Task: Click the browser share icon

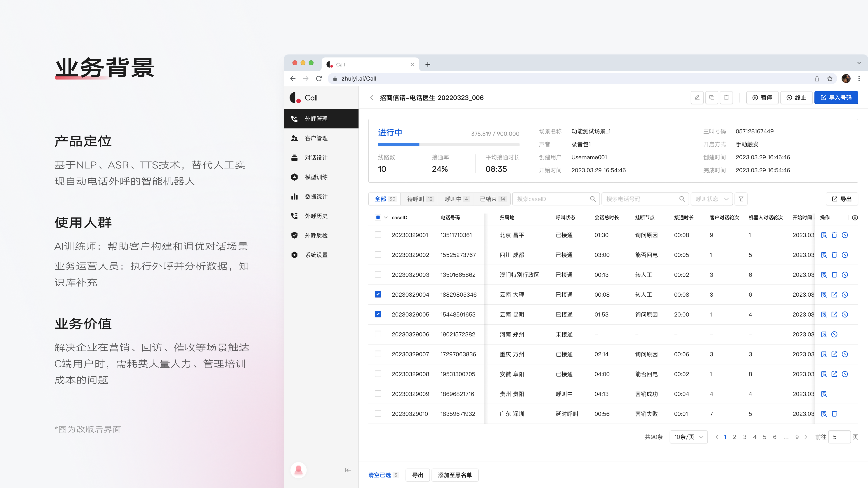Action: pos(817,78)
